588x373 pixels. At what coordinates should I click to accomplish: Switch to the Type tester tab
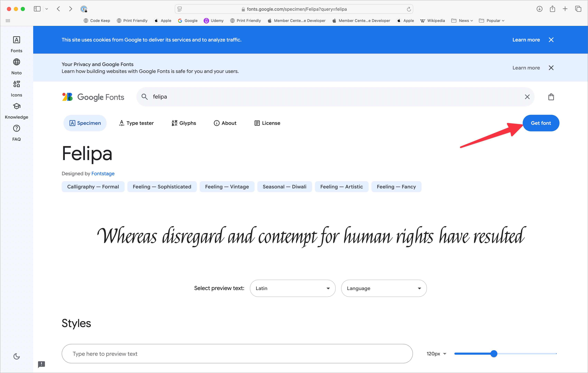click(x=136, y=123)
